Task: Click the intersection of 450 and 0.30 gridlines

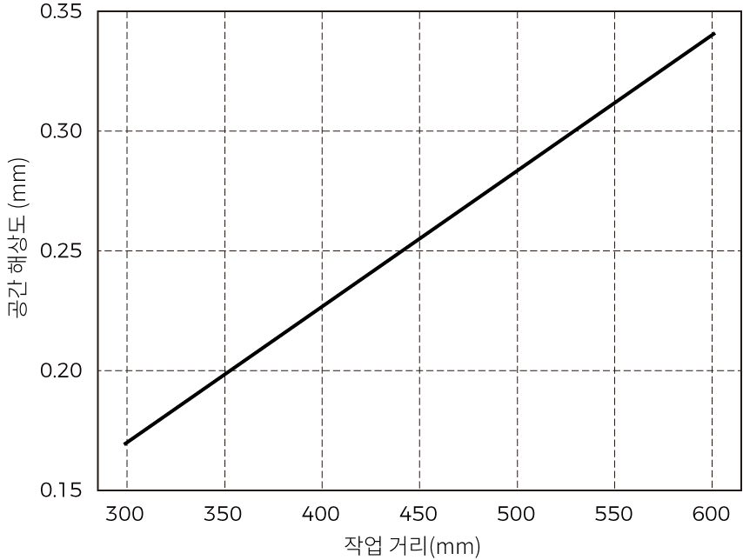Action: click(x=420, y=131)
